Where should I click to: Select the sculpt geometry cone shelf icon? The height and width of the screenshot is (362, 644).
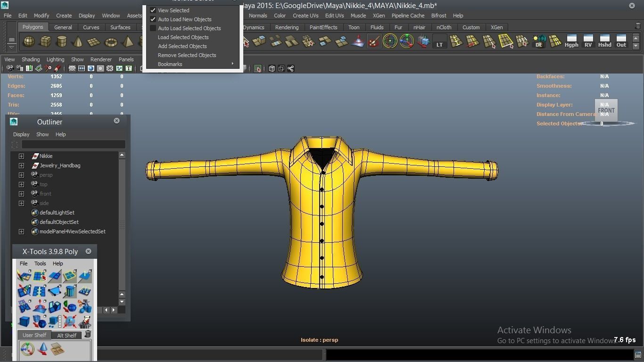[358, 42]
